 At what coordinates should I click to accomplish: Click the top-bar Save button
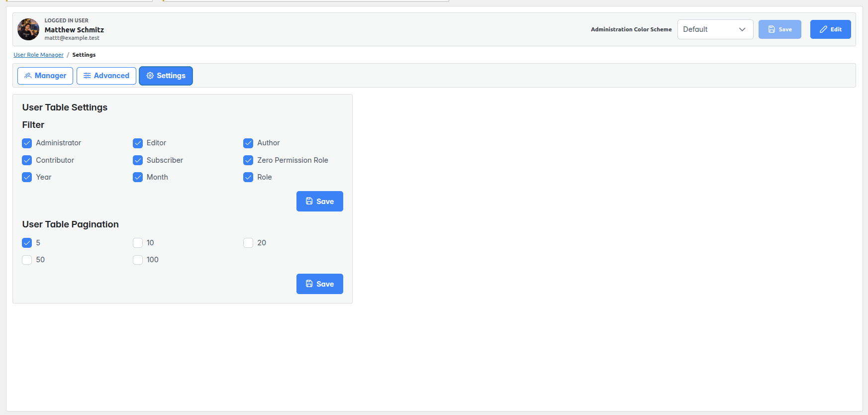tap(780, 29)
